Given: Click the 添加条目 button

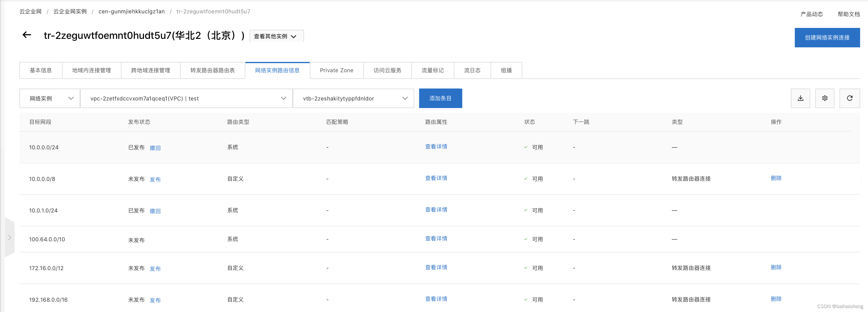Looking at the screenshot, I should (440, 98).
